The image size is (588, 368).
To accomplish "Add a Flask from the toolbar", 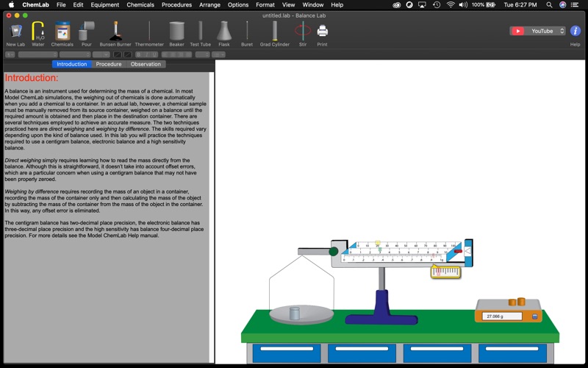I will click(x=224, y=34).
